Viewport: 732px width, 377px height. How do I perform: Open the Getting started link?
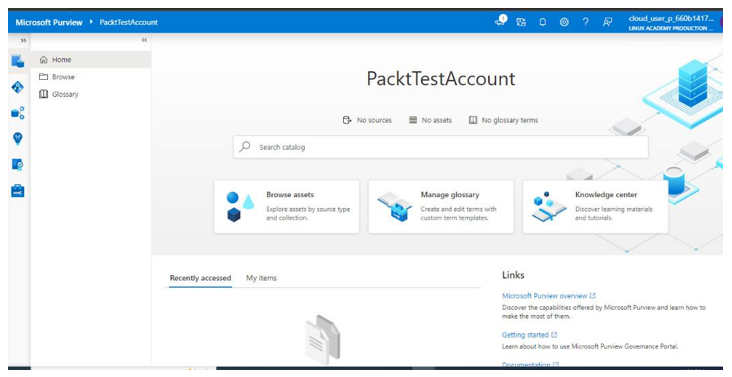(x=529, y=335)
